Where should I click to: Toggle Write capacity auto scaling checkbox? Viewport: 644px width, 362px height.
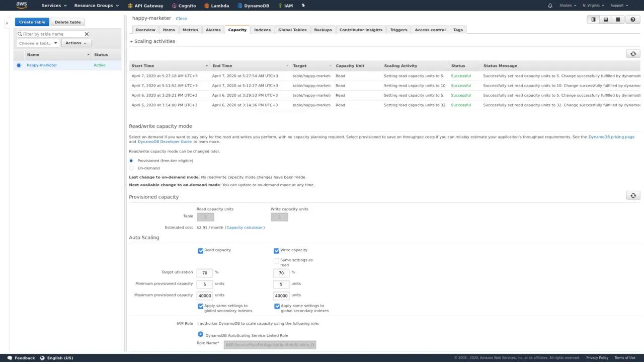276,251
